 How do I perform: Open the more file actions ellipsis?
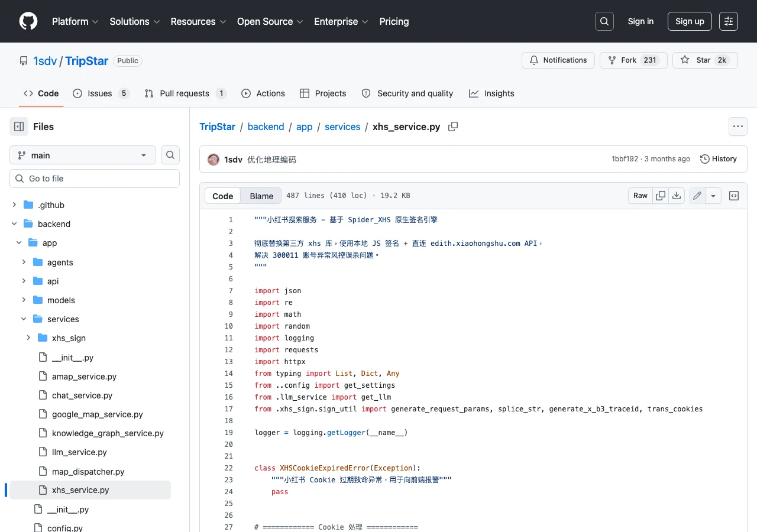click(x=737, y=126)
